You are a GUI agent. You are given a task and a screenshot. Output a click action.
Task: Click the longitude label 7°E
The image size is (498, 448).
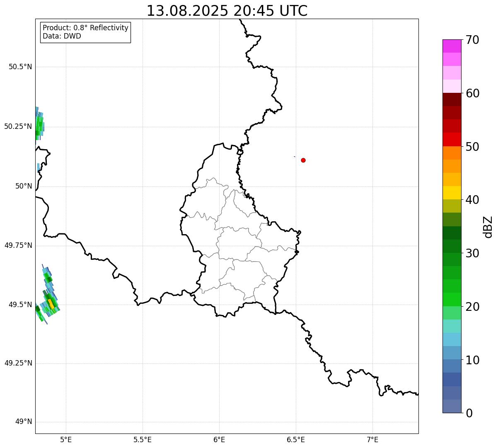point(372,439)
